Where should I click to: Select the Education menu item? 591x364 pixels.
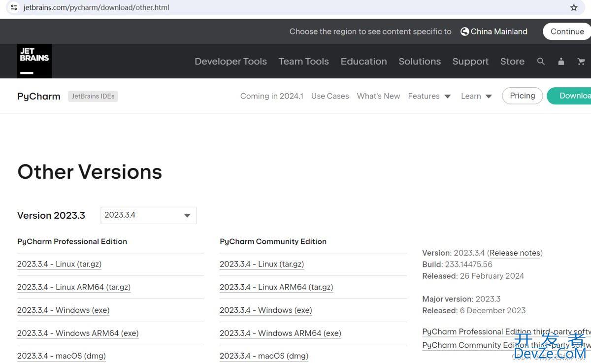pos(363,62)
